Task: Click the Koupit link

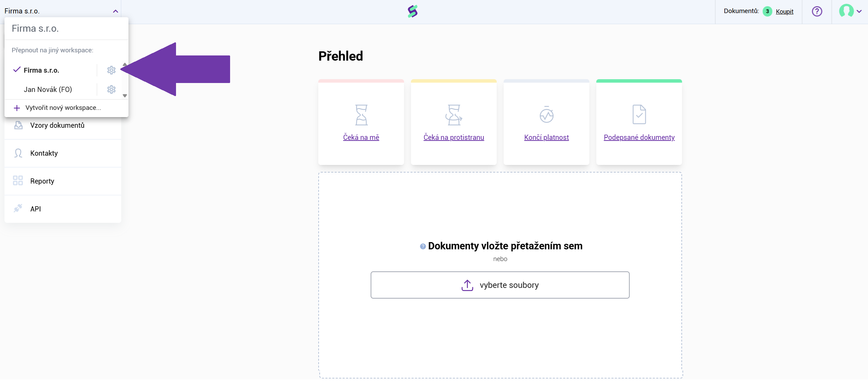Action: pyautogui.click(x=784, y=12)
